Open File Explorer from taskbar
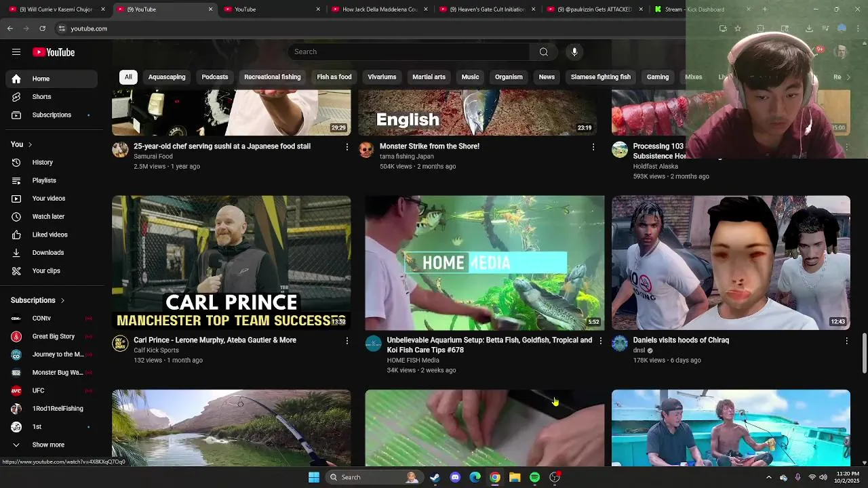868x488 pixels. [515, 477]
